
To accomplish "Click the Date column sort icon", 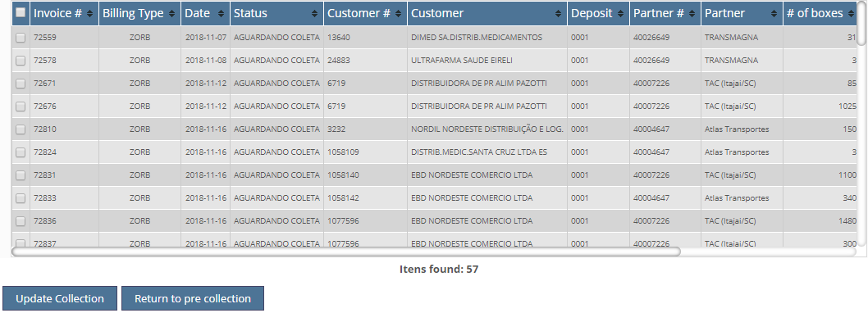I will pyautogui.click(x=221, y=14).
